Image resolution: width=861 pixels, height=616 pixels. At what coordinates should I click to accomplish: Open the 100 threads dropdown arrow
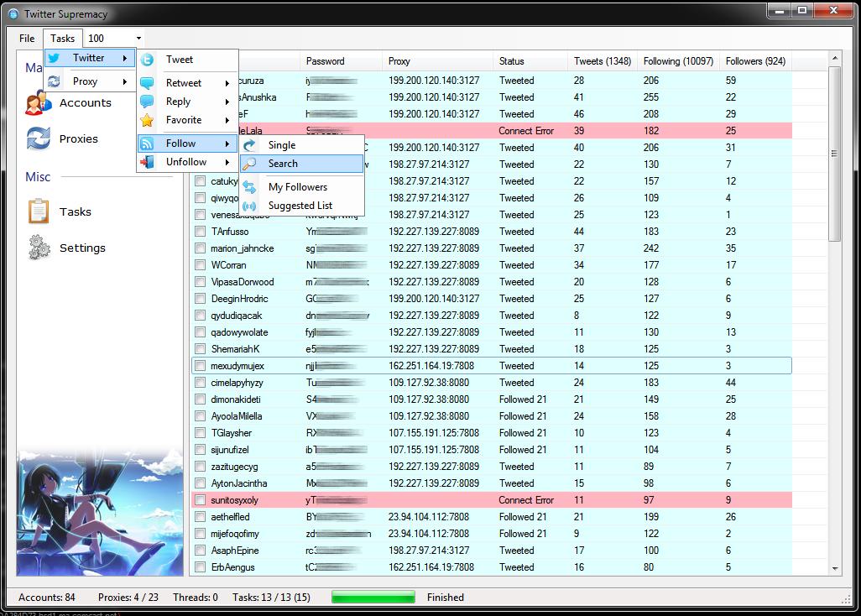(x=138, y=39)
